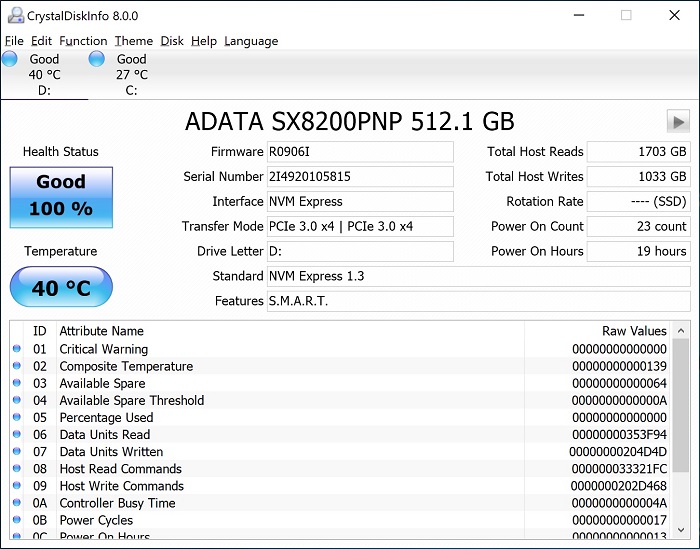Click the Transfer Mode field PCIe 3.0 x4
The width and height of the screenshot is (700, 549).
coord(360,226)
